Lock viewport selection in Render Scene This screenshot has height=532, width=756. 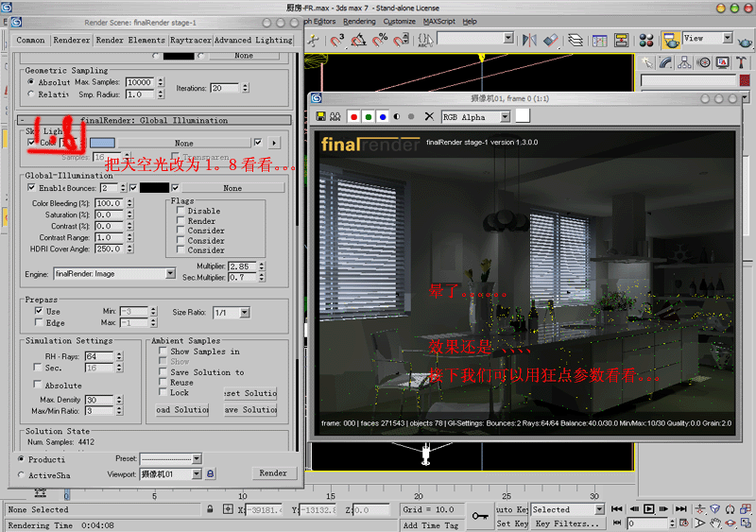(x=210, y=473)
